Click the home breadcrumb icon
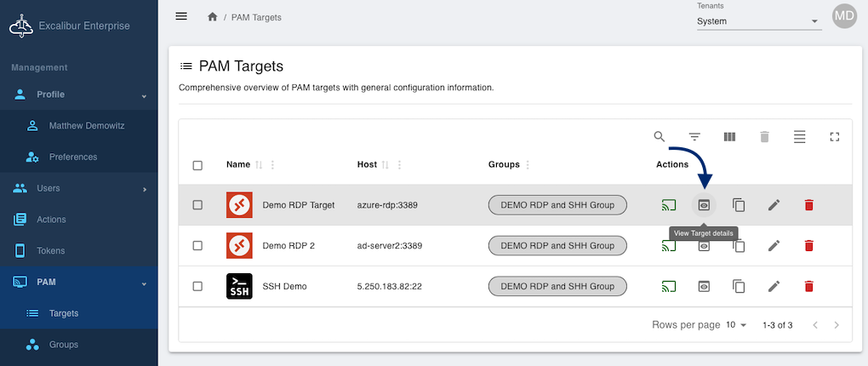Screen dimensions: 868x366 [x=212, y=17]
